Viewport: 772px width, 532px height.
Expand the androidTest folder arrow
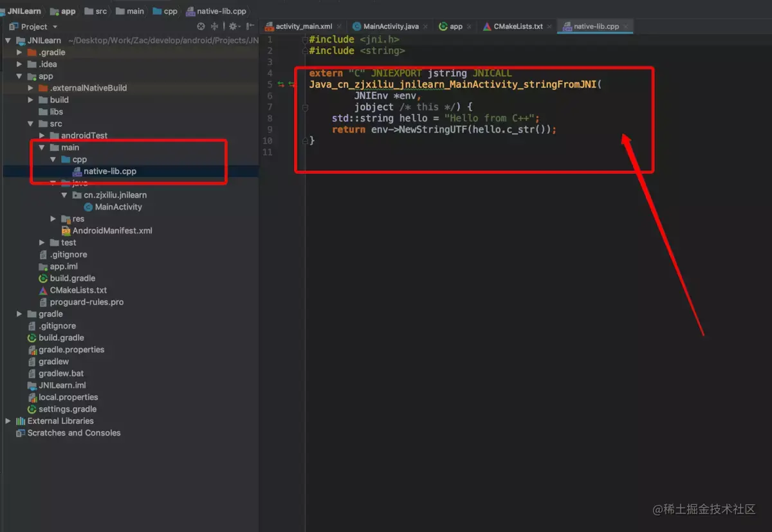click(42, 136)
